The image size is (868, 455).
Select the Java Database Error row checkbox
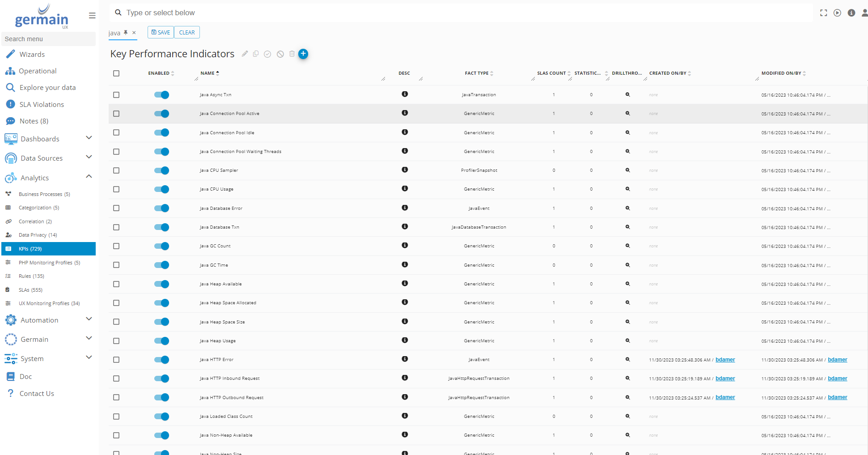[116, 208]
